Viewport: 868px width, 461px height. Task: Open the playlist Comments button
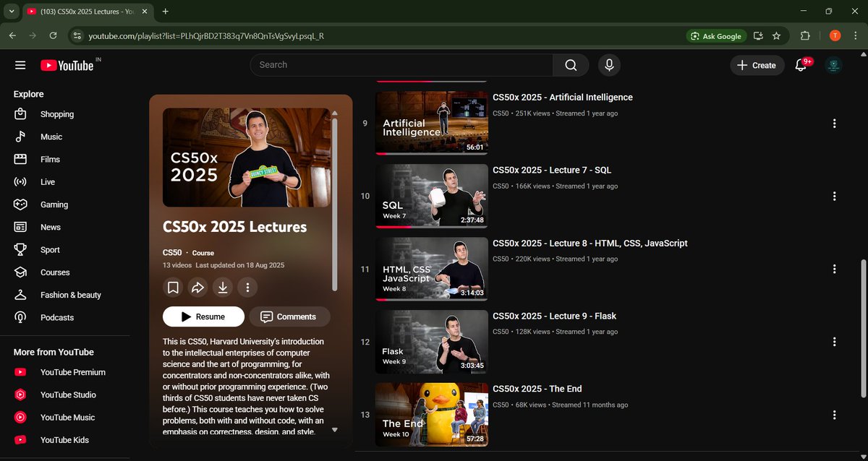289,316
